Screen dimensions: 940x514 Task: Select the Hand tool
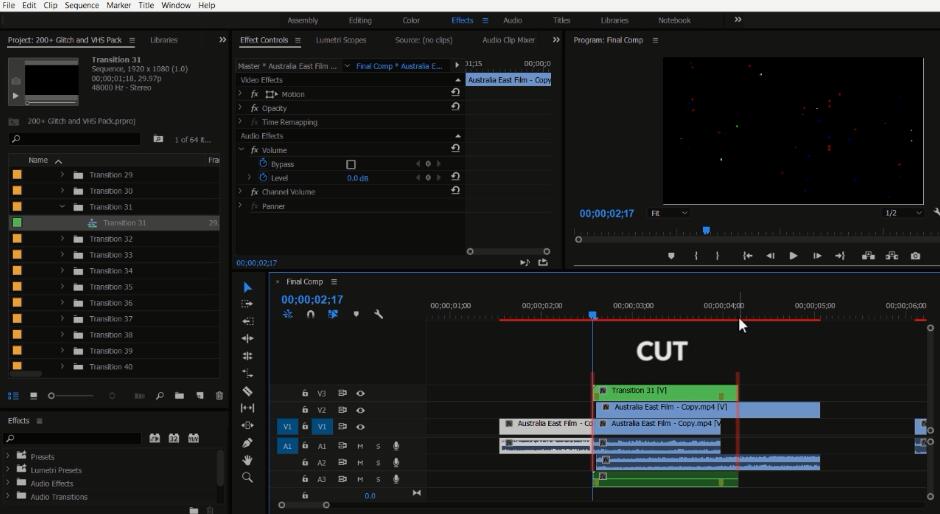[248, 460]
